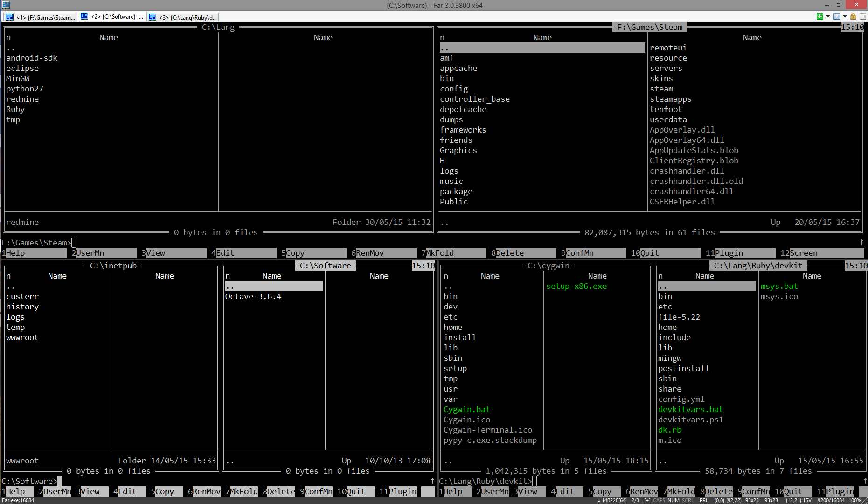Viewport: 868px width, 504px height.
Task: Select steamapps folder in Steam panel
Action: pyautogui.click(x=671, y=99)
